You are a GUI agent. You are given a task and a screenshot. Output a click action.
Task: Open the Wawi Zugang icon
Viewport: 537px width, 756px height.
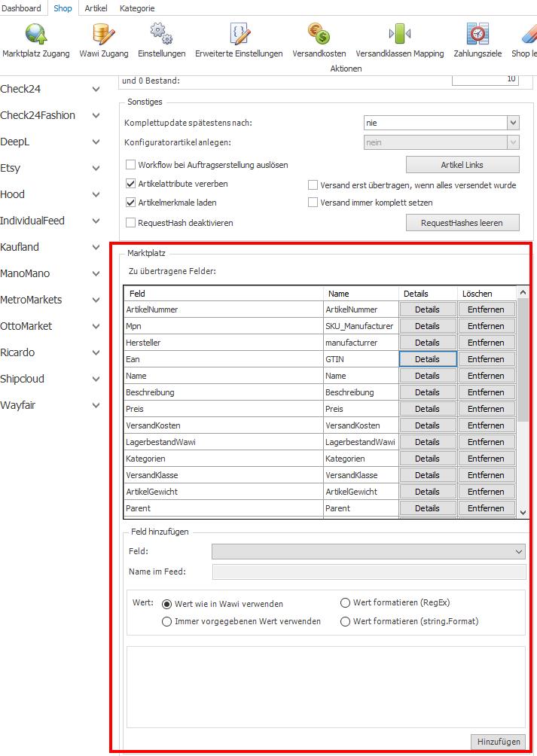point(104,34)
